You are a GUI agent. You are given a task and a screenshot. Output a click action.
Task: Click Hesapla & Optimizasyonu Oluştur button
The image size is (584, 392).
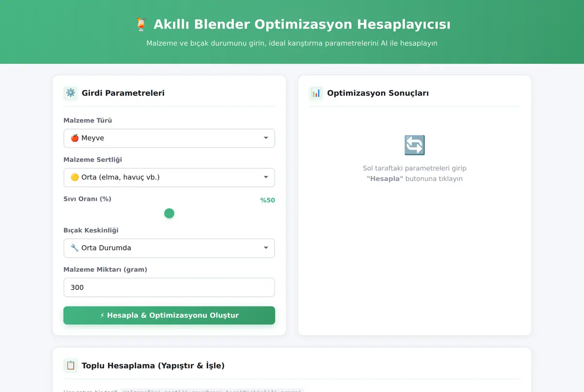pos(169,315)
